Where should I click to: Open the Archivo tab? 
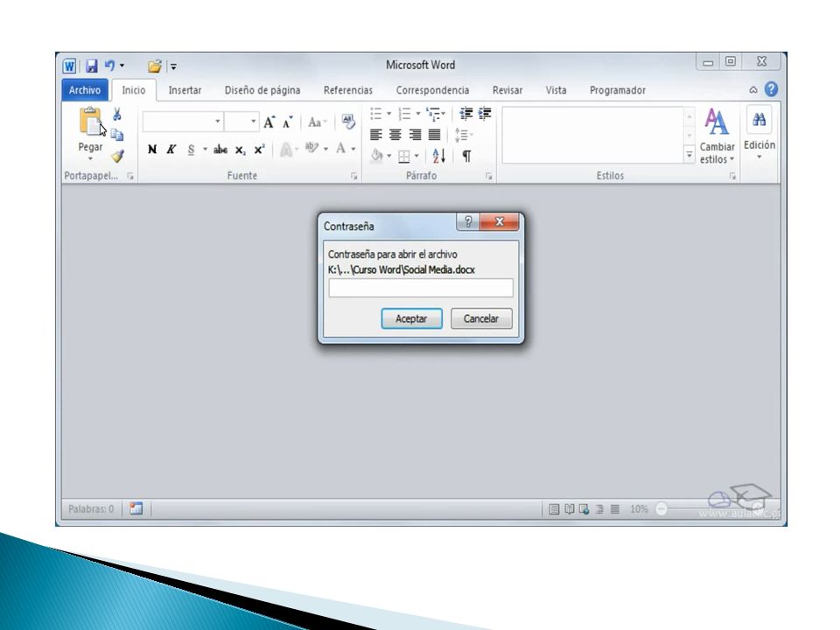[85, 90]
